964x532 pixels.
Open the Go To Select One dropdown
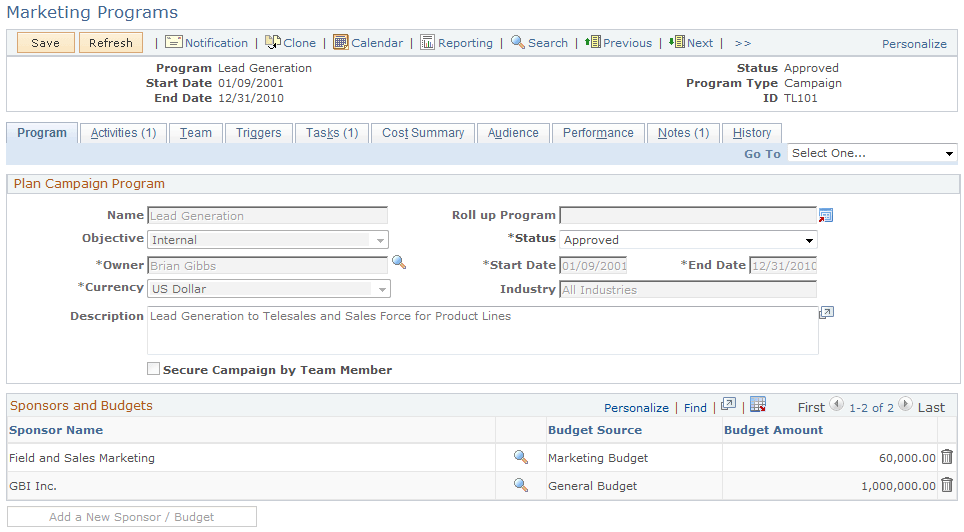click(x=872, y=153)
